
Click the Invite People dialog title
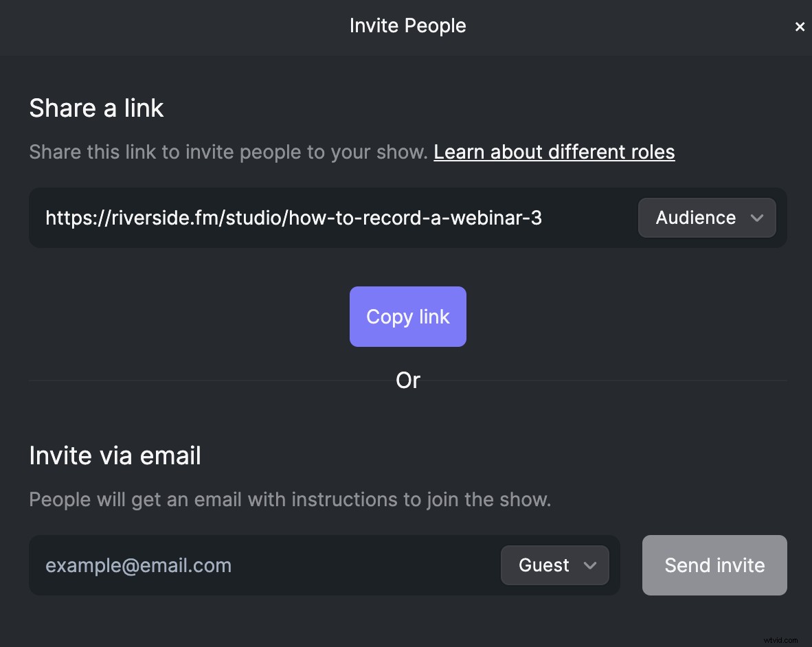407,25
